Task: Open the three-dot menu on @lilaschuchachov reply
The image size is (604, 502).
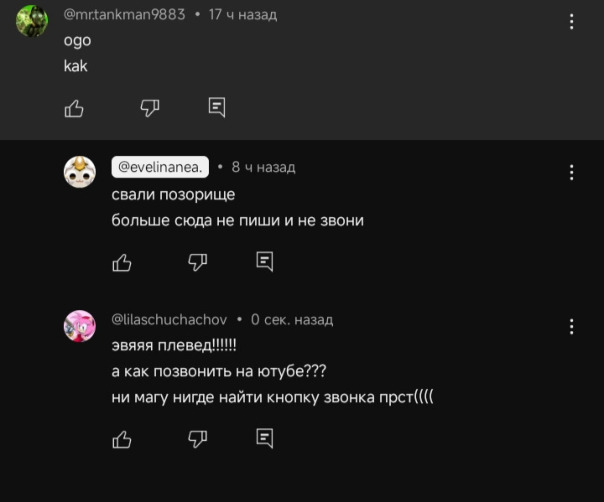Action: click(571, 326)
